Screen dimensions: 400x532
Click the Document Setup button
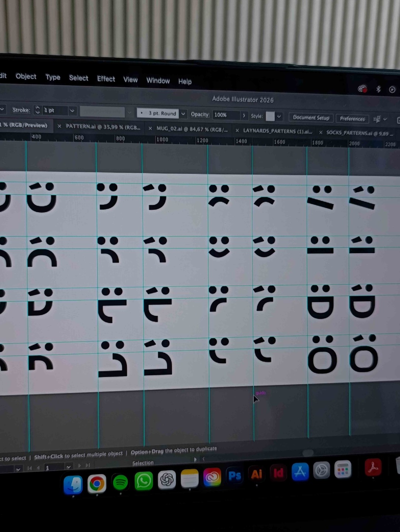click(x=311, y=117)
